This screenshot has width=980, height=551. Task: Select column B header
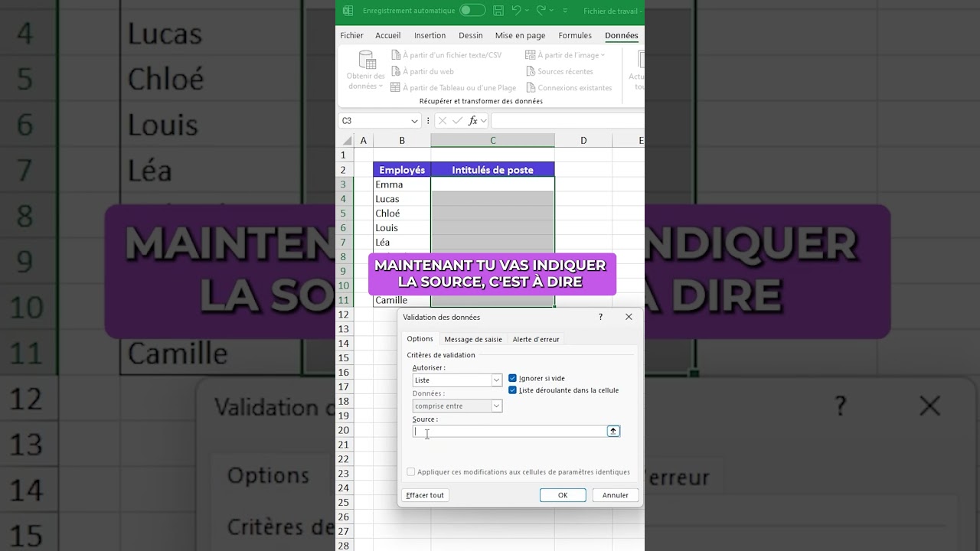coord(402,141)
